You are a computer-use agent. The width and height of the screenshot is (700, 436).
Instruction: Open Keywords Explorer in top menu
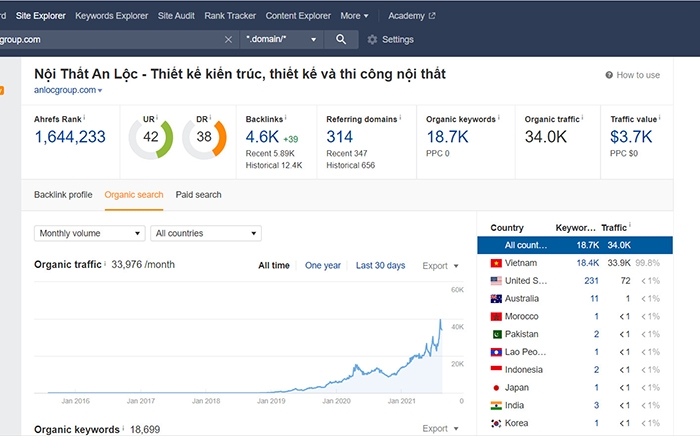(112, 16)
